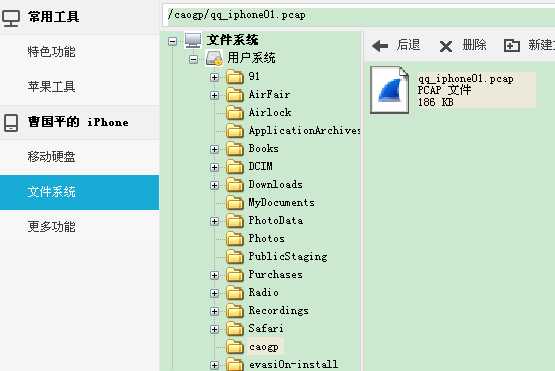
Task: Click the 文件系统 computer icon in tree
Action: coord(193,40)
